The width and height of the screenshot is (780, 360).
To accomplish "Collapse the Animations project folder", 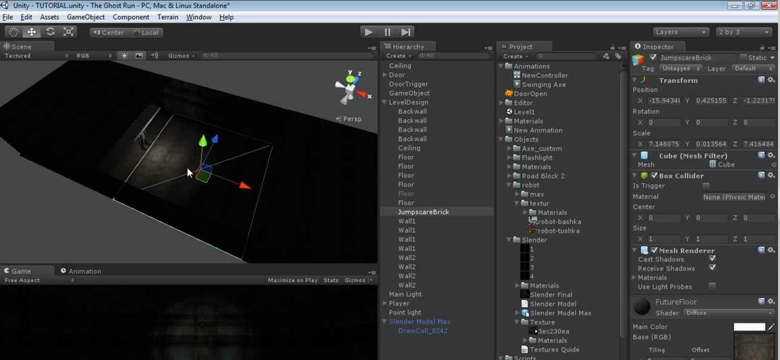I will 501,66.
